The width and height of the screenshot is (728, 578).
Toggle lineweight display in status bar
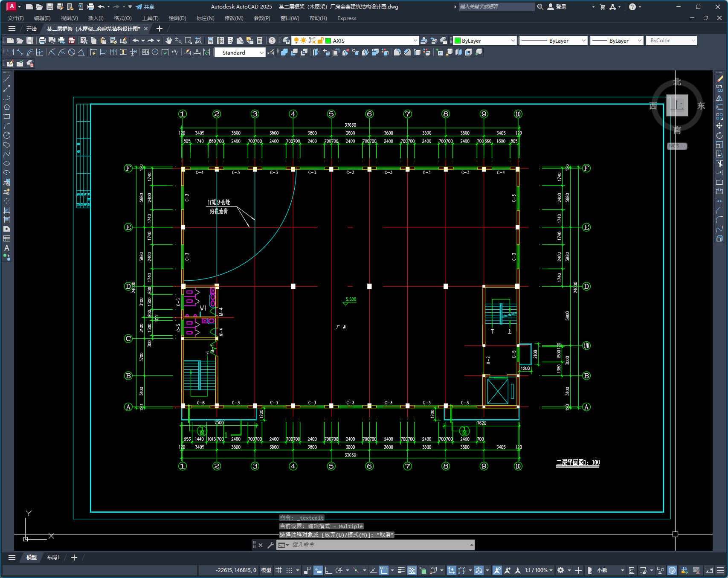click(x=401, y=570)
